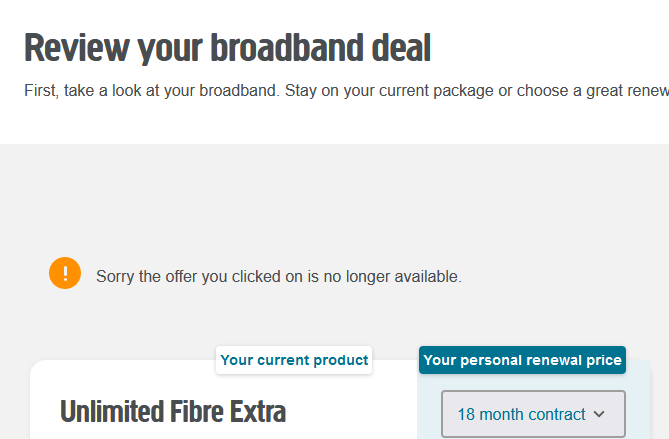
Task: Click 'no longer available' in the alert text
Action: pos(395,276)
